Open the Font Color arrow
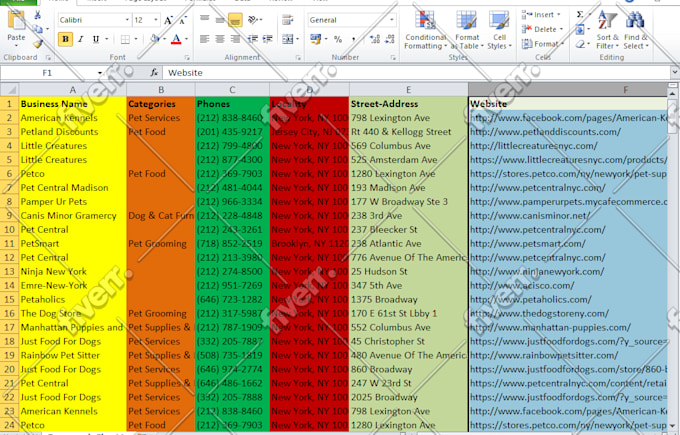The width and height of the screenshot is (680, 435). pyautogui.click(x=186, y=39)
